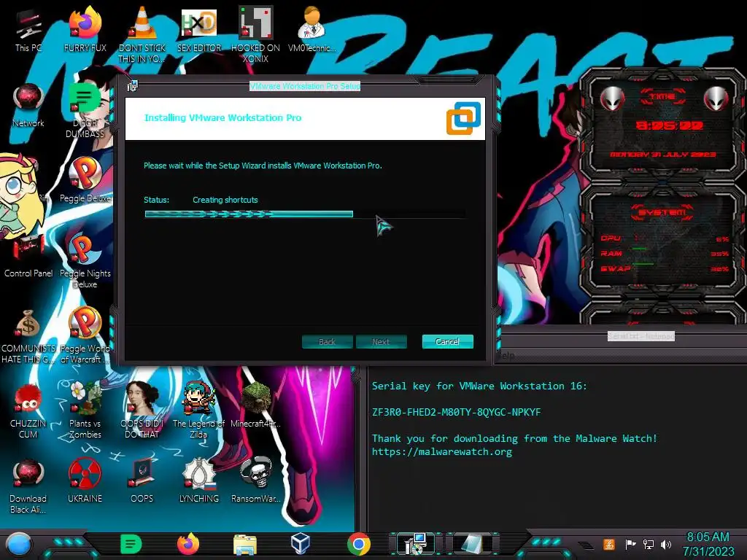Screen dimensions: 747x560
Task: Click 'Installing VMware Workstation Pro' heading
Action: coord(223,117)
